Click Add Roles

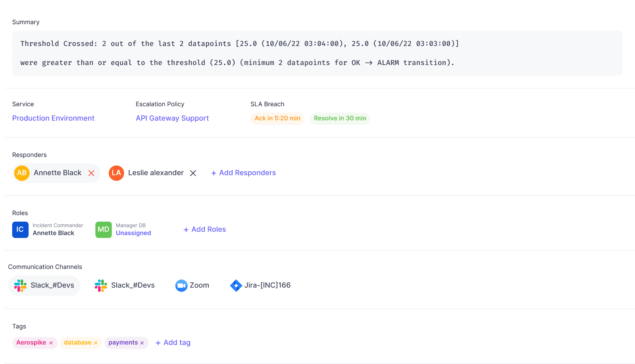point(204,229)
